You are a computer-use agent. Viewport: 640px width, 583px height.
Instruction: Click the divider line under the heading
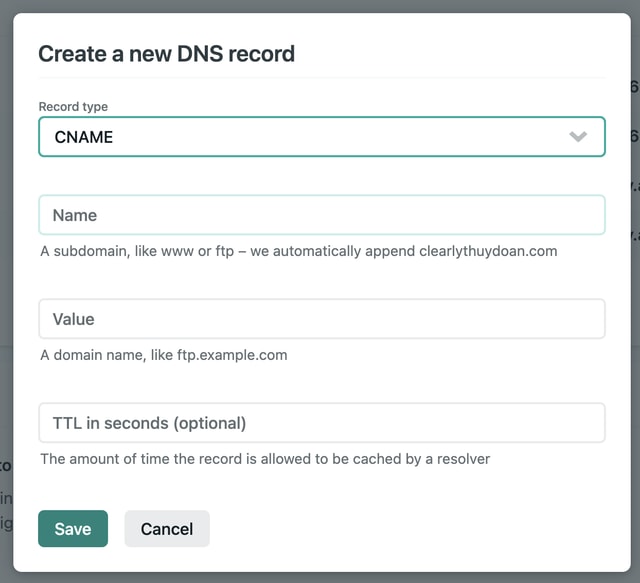(x=322, y=77)
